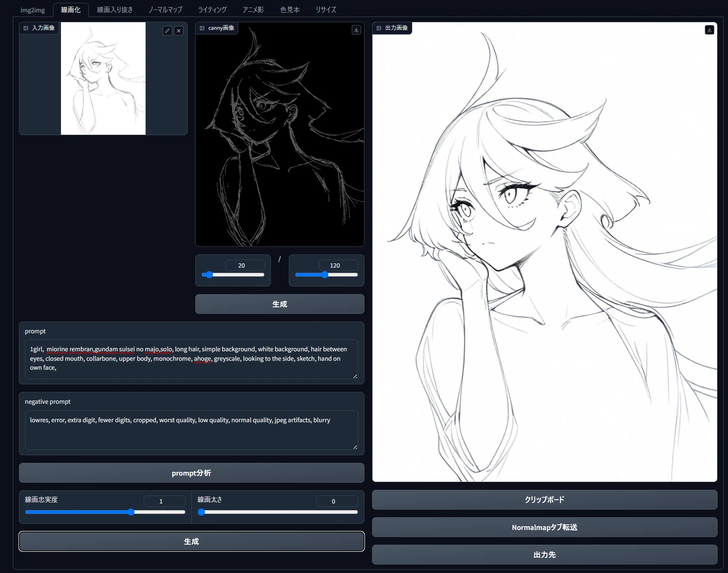Click the prompt分析 button
Screen dimensions: 728x573
click(x=191, y=473)
